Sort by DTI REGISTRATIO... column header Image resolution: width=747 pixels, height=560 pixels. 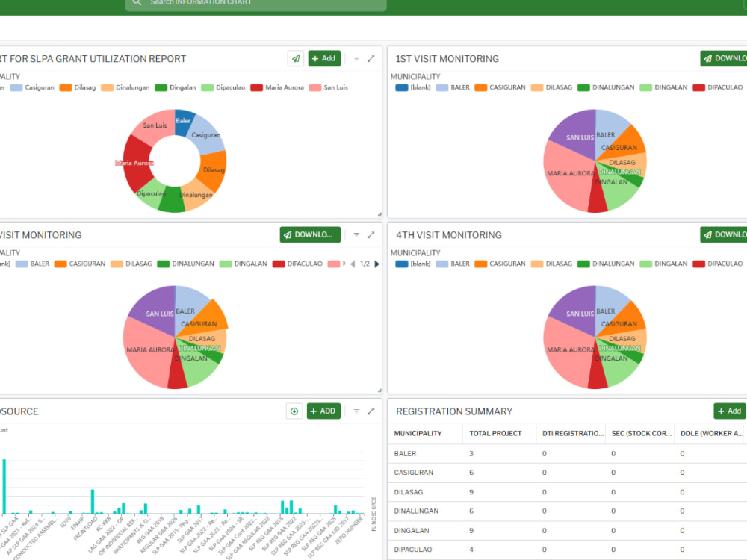tap(573, 433)
